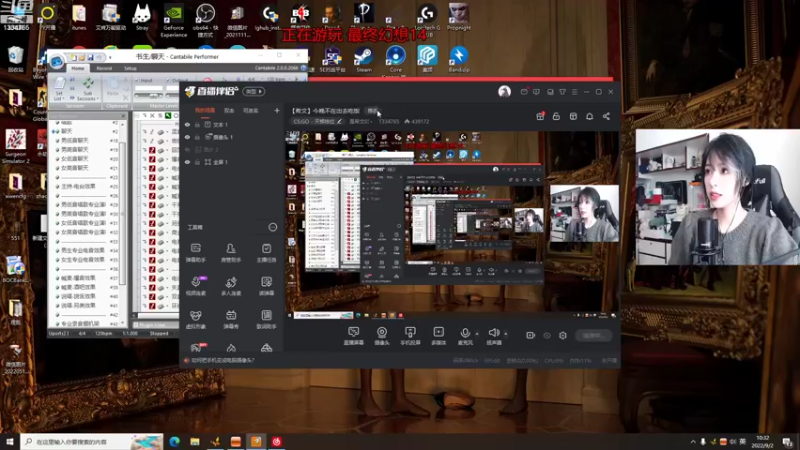
Task: Open Cantabile quick access toolbar dropdown
Action: coord(110,57)
